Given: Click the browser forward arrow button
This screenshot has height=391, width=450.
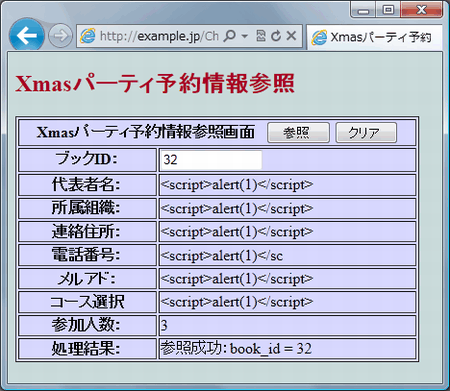Looking at the screenshot, I should 60,35.
